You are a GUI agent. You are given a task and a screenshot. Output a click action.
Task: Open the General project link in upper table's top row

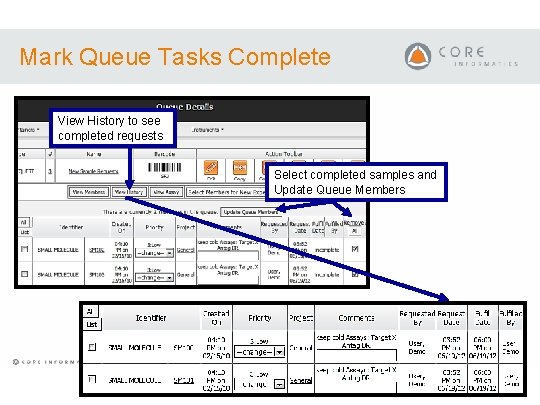click(185, 250)
